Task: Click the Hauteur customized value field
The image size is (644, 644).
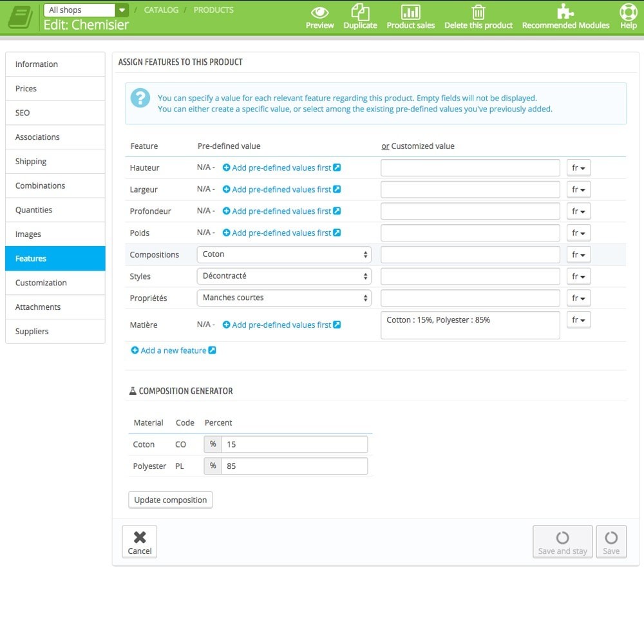Action: click(x=470, y=167)
